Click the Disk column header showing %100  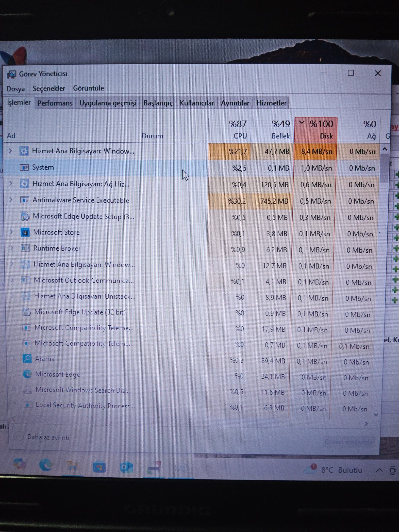pos(316,130)
